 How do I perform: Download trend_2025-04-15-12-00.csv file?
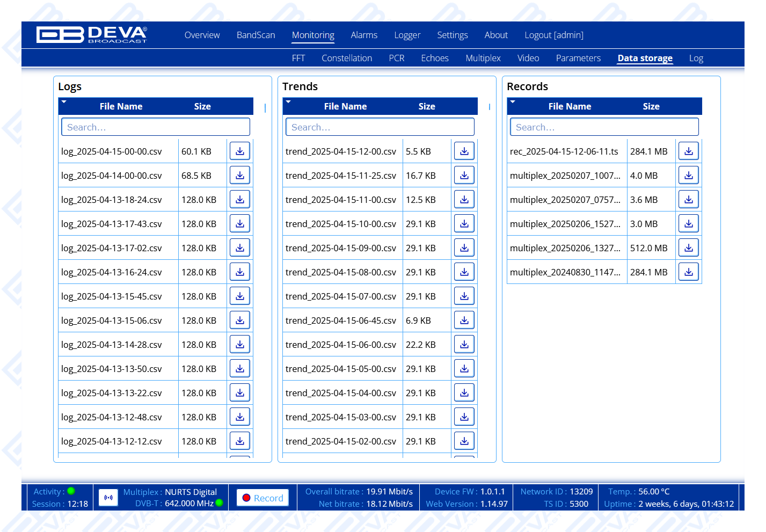coord(464,151)
